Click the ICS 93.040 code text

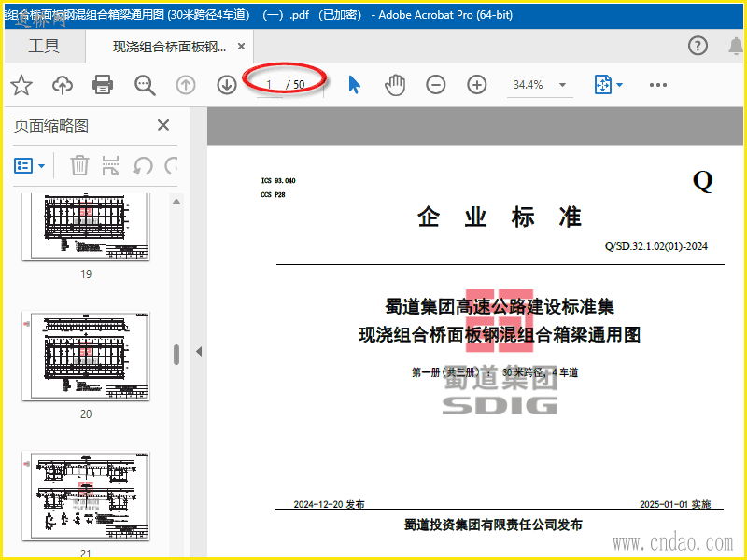(278, 180)
